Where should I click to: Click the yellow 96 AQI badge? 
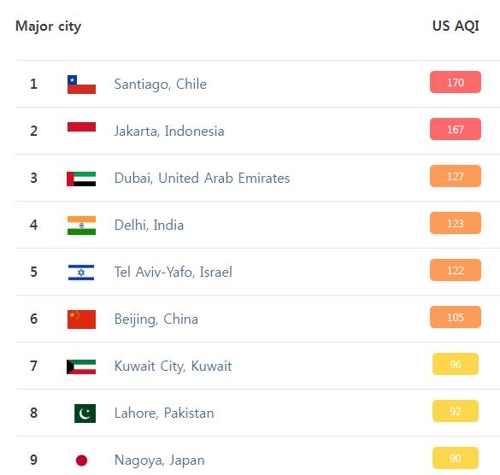[x=455, y=364]
